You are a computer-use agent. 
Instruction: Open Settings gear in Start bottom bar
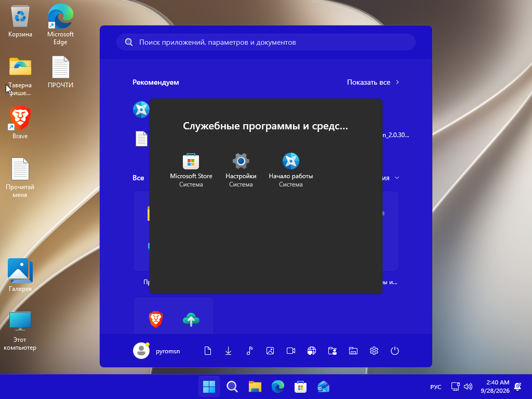point(374,351)
